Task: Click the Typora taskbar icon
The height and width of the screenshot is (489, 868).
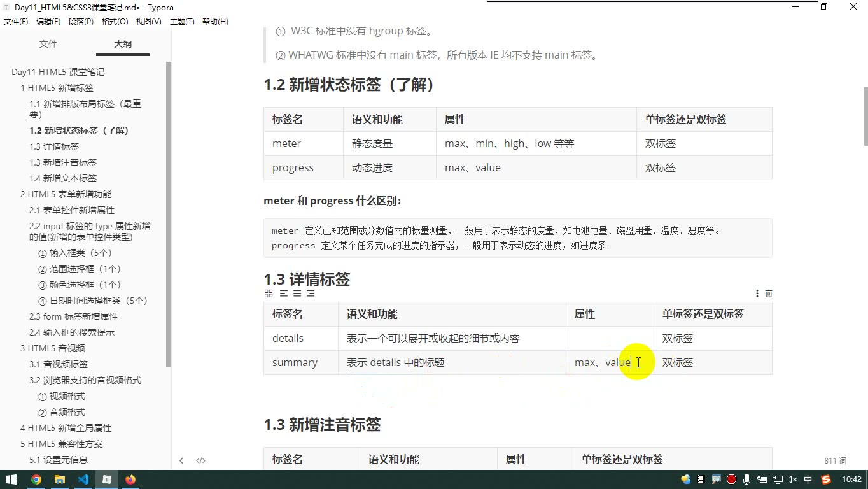Action: click(107, 479)
